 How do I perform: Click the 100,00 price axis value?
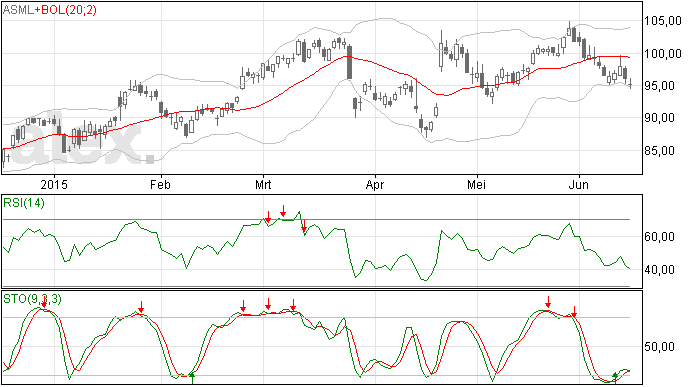tap(663, 53)
